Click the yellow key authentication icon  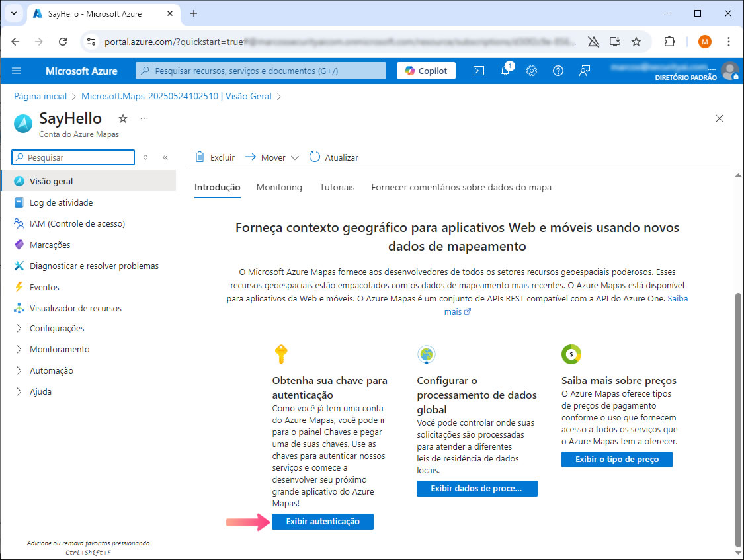click(x=281, y=354)
